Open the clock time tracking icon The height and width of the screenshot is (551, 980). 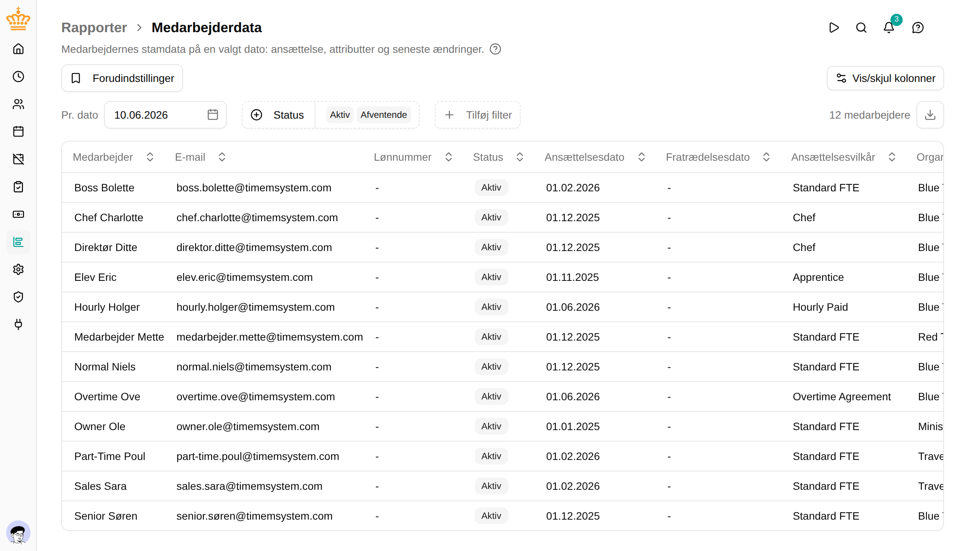pyautogui.click(x=18, y=77)
